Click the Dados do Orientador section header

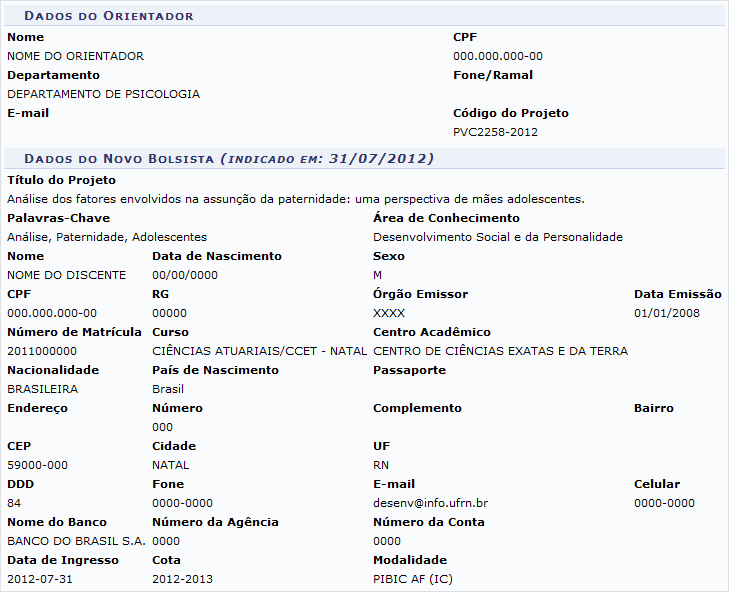[x=109, y=16]
